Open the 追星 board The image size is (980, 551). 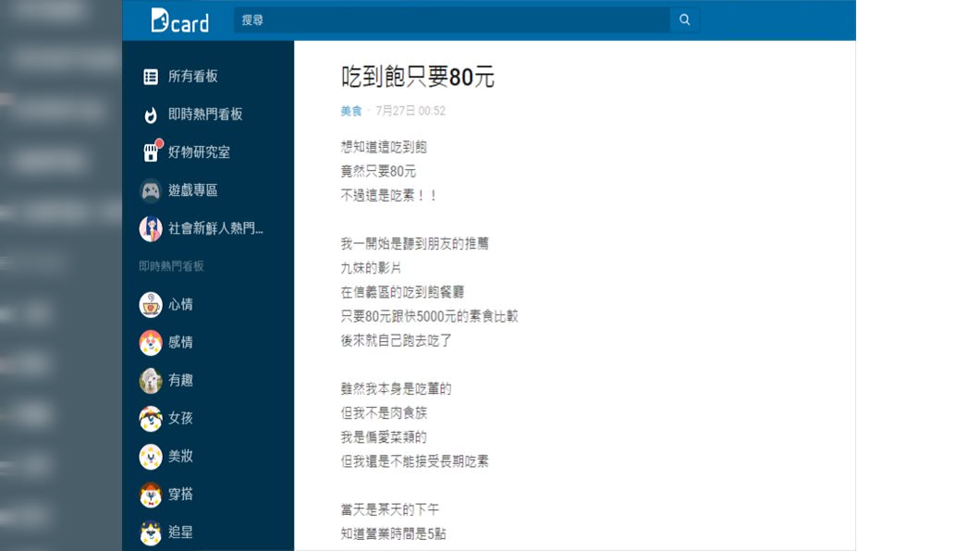point(180,533)
